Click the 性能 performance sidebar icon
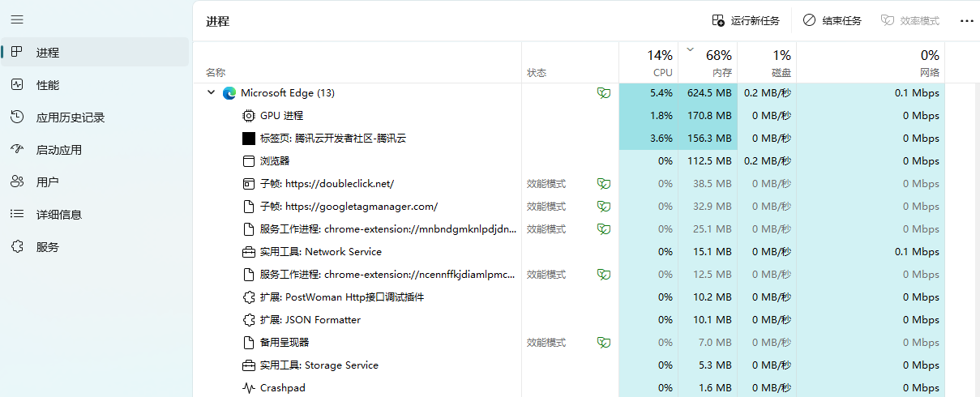This screenshot has height=397, width=980. (x=17, y=85)
